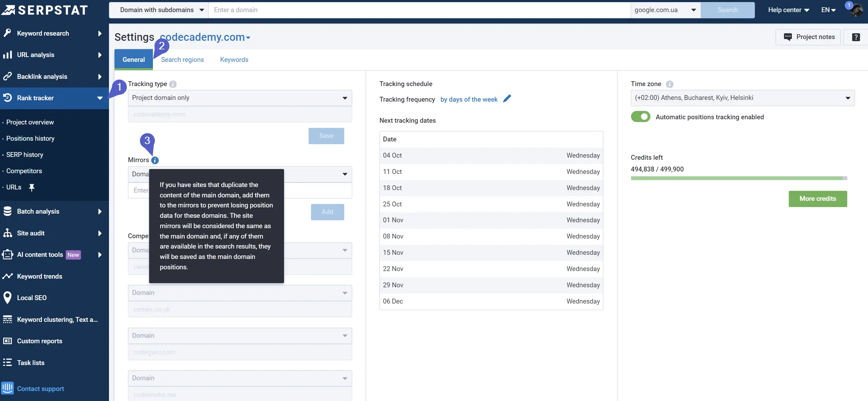868x401 pixels.
Task: Click More credits button
Action: [817, 199]
